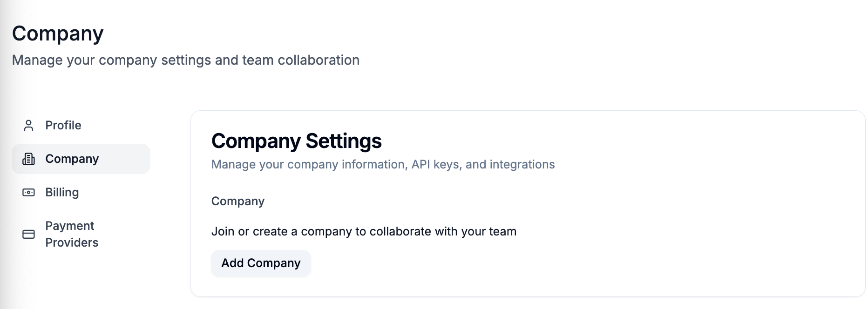Click the Company Settings heading
This screenshot has width=868, height=309.
click(296, 141)
